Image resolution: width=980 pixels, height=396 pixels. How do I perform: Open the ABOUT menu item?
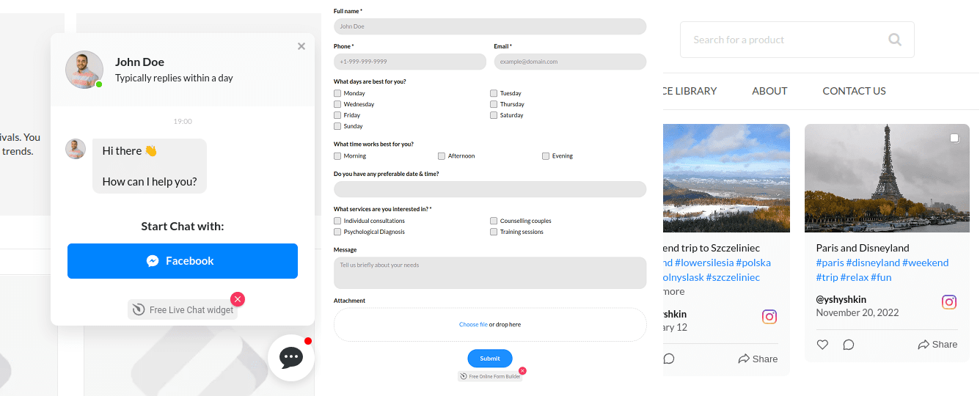769,91
